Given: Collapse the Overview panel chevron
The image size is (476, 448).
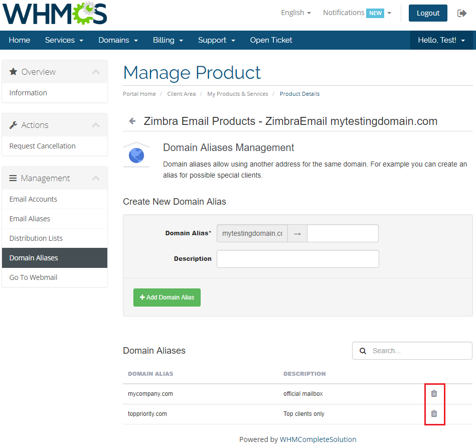Looking at the screenshot, I should point(96,72).
